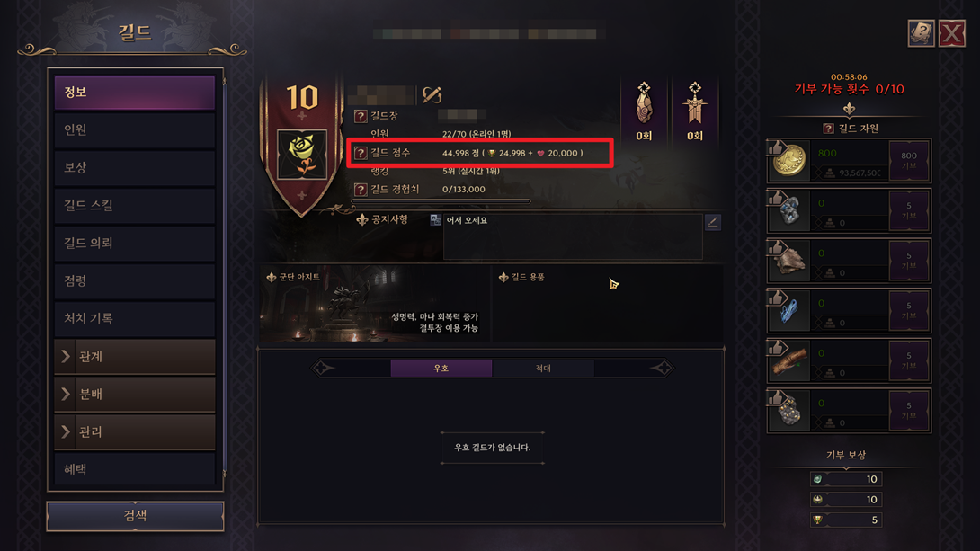Click the translate icon beside 어서 오세요
Viewport: 980px width, 551px height.
point(436,220)
